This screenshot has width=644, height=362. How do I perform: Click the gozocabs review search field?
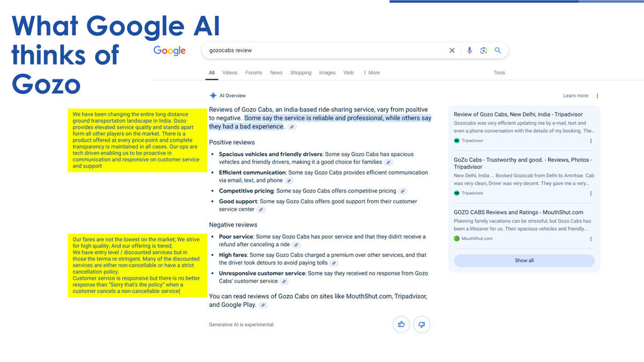322,50
